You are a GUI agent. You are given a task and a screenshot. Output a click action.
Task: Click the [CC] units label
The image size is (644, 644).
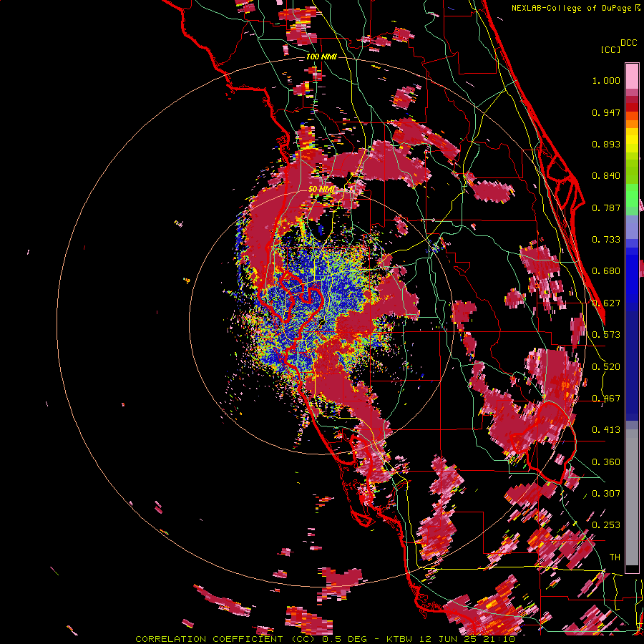(x=611, y=49)
